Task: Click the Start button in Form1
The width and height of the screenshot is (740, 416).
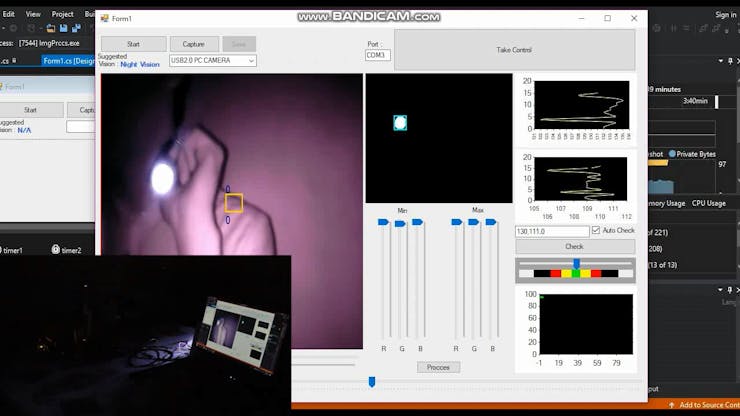Action: (x=134, y=44)
